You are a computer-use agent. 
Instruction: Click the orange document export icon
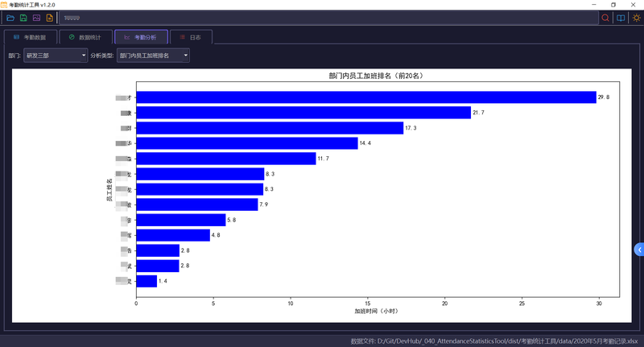point(50,18)
